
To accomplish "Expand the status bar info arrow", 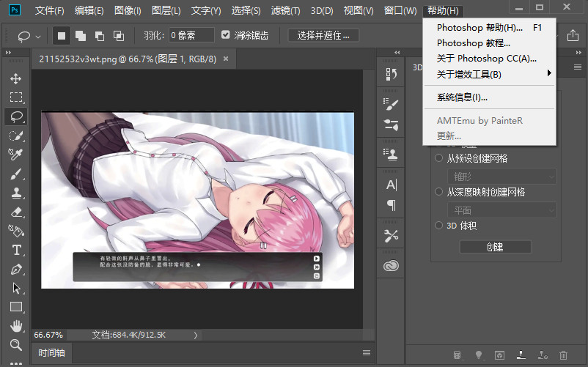I will [x=195, y=336].
